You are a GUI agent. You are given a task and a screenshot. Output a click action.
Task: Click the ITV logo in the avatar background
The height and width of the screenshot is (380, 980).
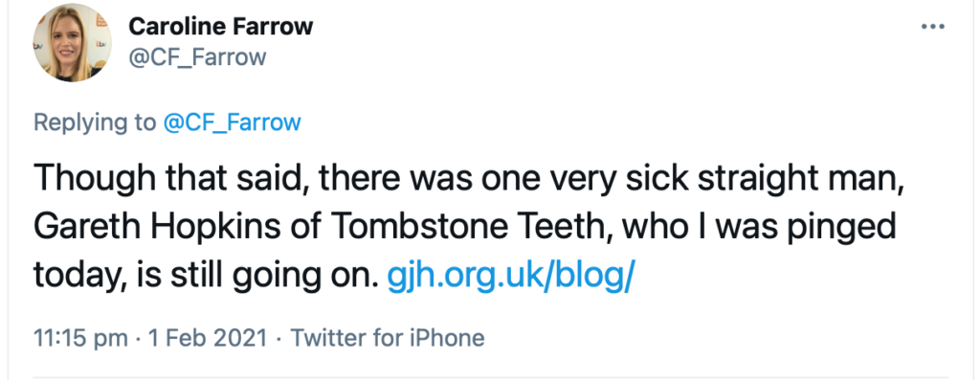(101, 44)
